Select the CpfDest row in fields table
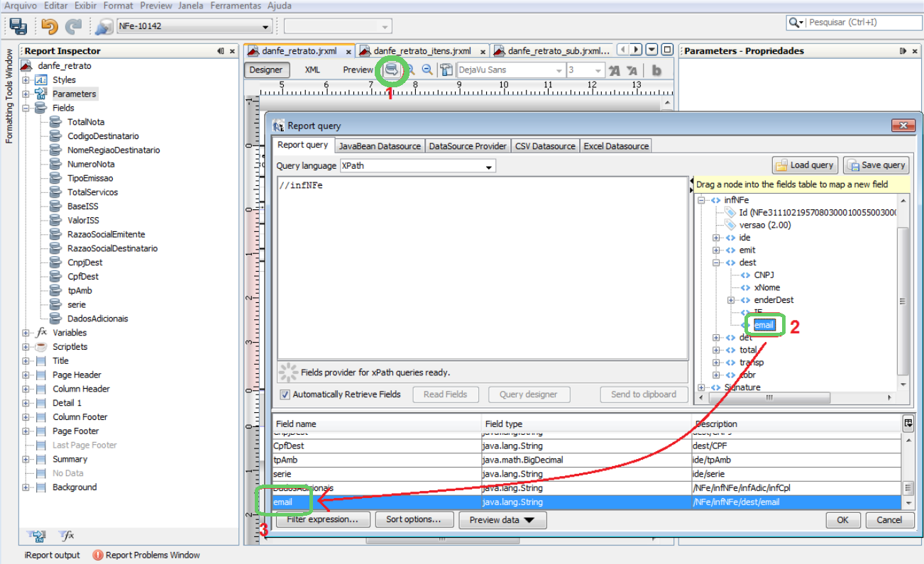Image resolution: width=924 pixels, height=564 pixels. tap(587, 446)
